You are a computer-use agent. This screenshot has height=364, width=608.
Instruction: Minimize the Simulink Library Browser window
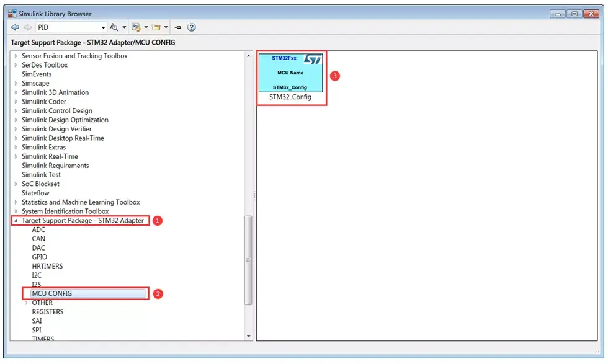pyautogui.click(x=557, y=14)
